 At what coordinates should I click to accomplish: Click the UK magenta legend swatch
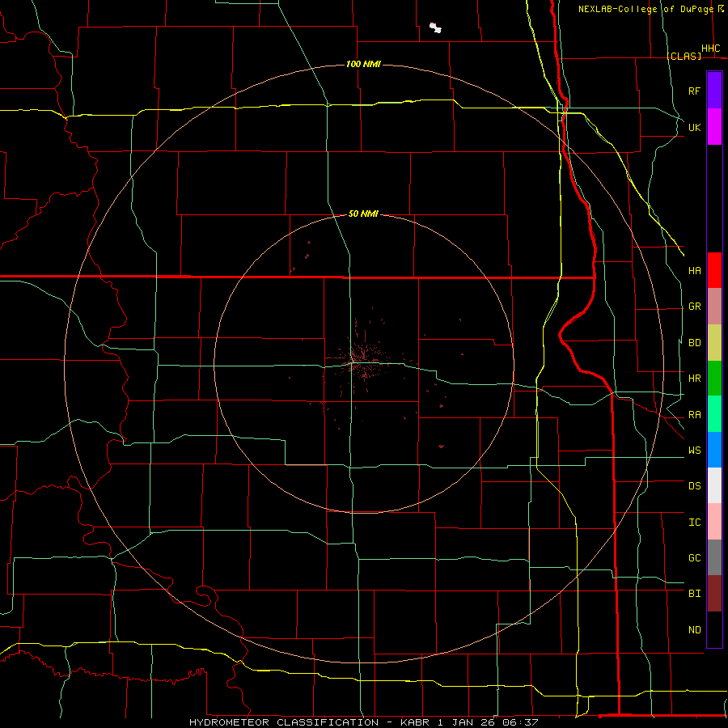(714, 127)
